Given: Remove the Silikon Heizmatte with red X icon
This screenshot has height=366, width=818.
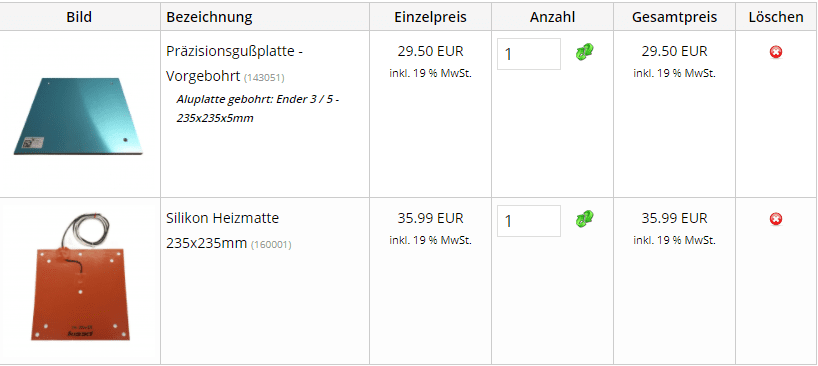Looking at the screenshot, I should tap(776, 219).
